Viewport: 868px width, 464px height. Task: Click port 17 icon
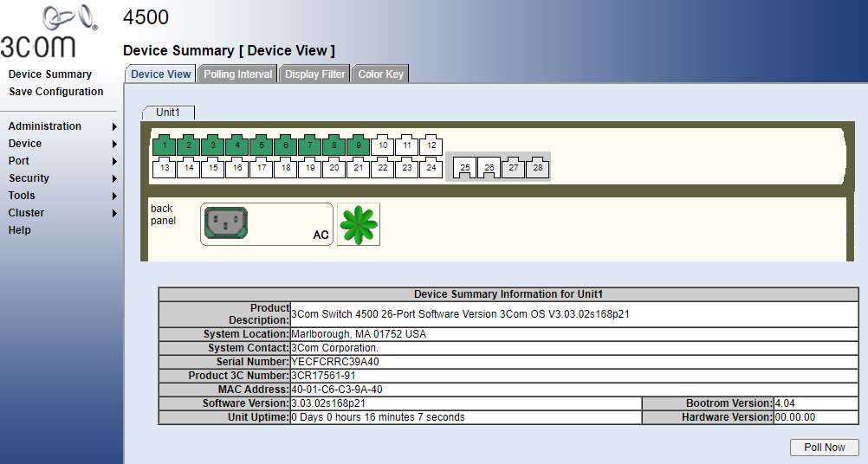coord(262,168)
